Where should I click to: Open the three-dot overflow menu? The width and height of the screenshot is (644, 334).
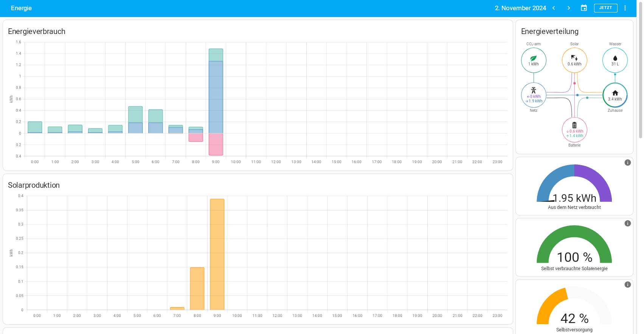click(625, 8)
